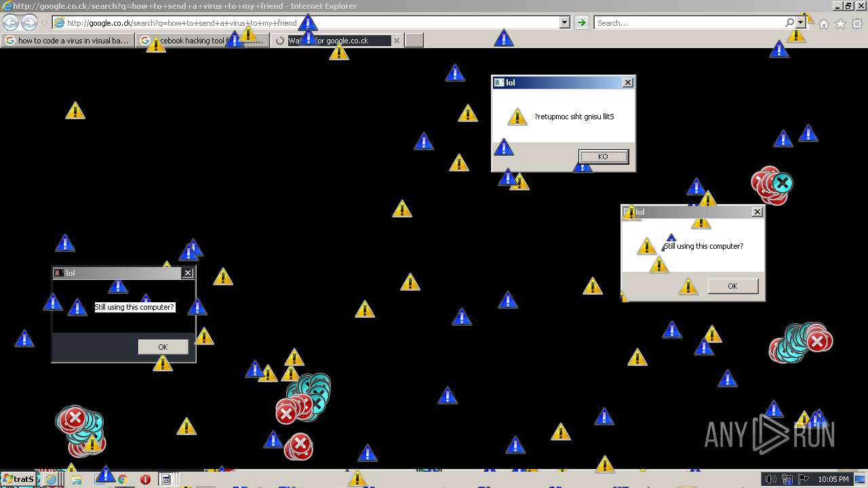Screen dimensions: 868x488
Task: Open the Internet Explorer Home icon
Action: coord(823,24)
